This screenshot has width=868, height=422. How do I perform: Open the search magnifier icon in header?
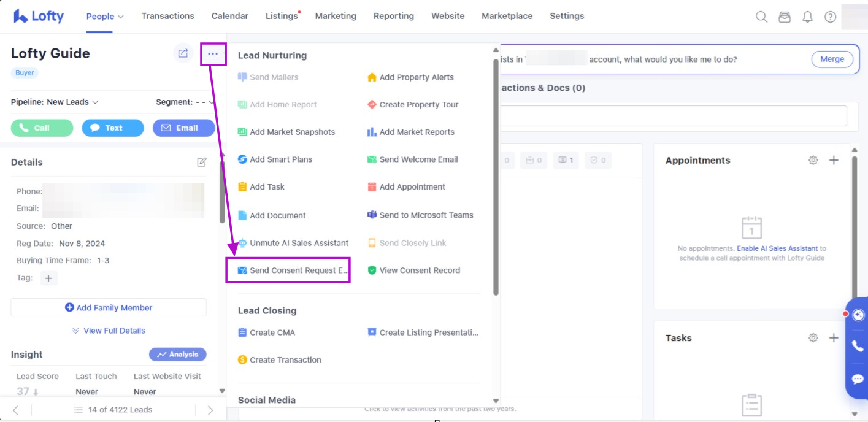click(761, 17)
